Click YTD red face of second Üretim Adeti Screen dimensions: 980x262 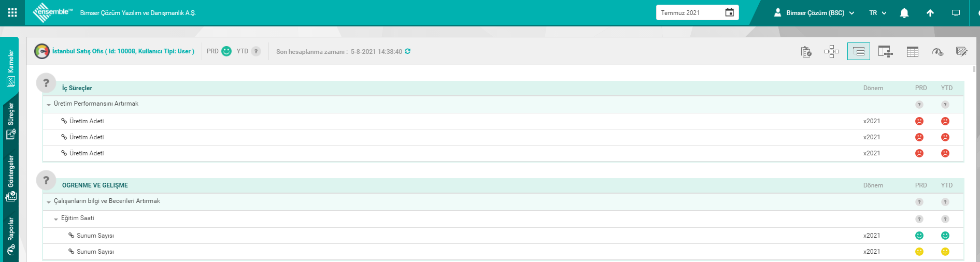pyautogui.click(x=945, y=137)
